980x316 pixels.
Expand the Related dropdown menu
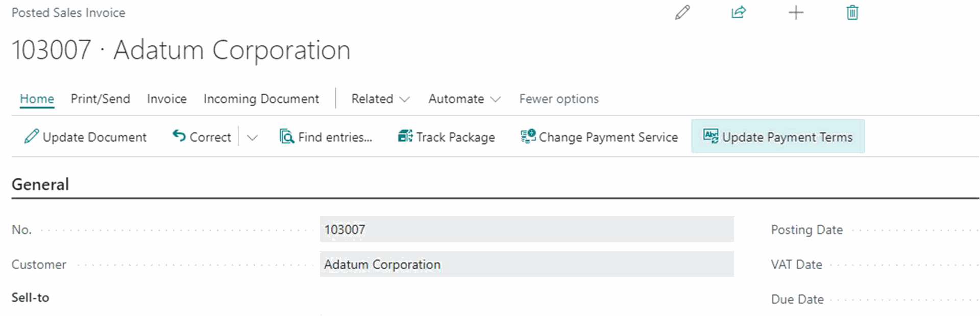coord(381,99)
